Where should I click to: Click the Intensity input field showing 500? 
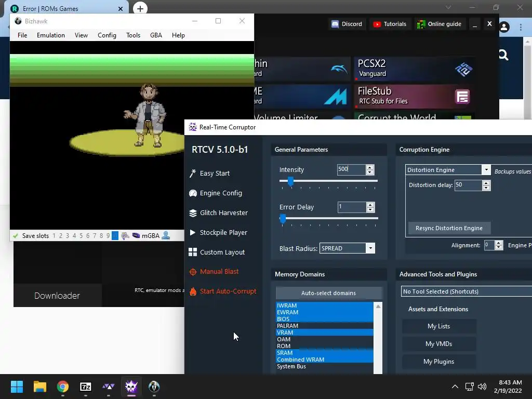(352, 170)
